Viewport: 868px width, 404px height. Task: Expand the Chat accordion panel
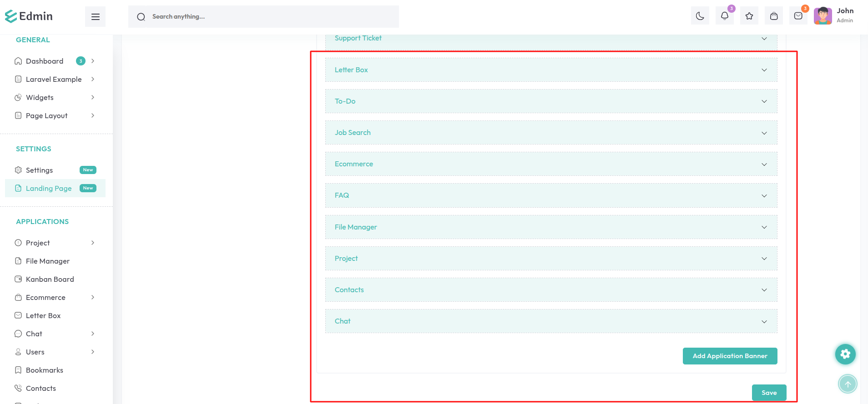[x=551, y=321]
